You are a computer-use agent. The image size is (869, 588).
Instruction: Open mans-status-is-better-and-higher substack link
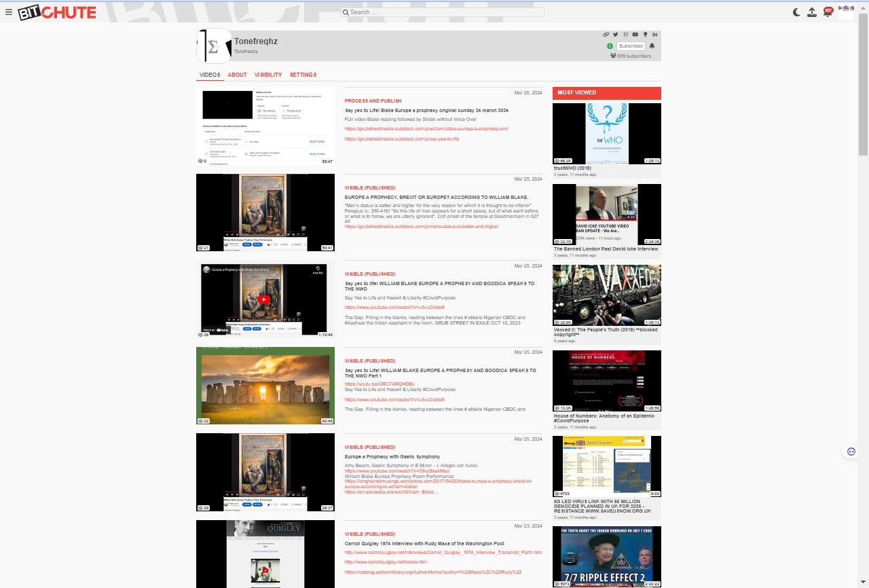pyautogui.click(x=421, y=226)
